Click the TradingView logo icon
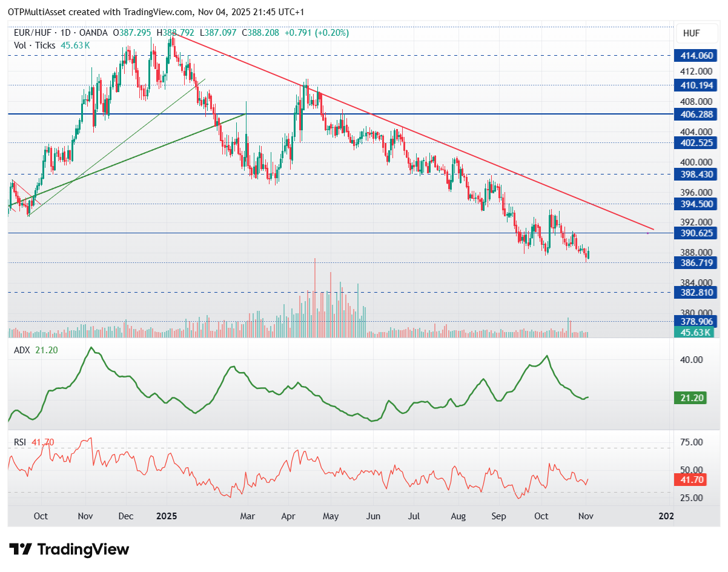The height and width of the screenshot is (572, 728). pos(21,549)
